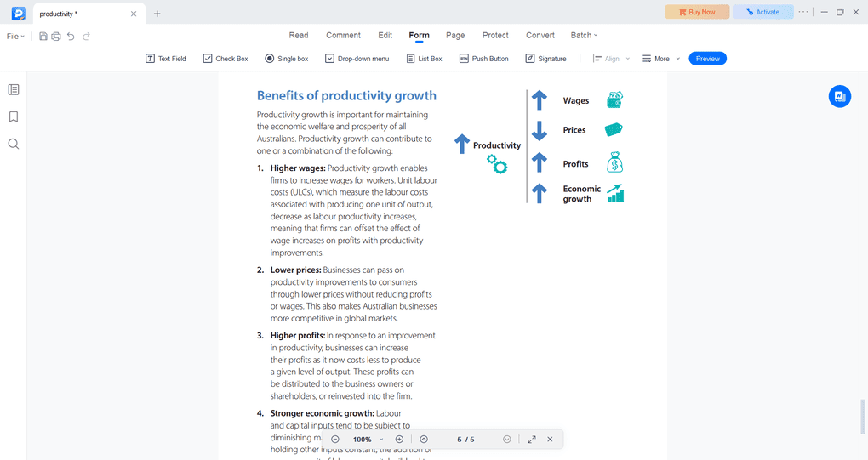Click the page number field 5 / 5

[x=465, y=440]
